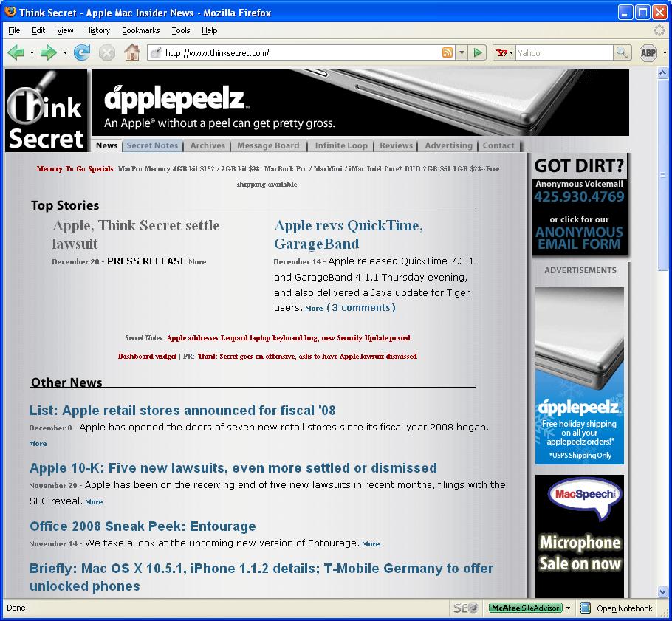Viewport: 672px width, 621px height.
Task: Click the greyed-out Stop loading icon
Action: (x=107, y=52)
